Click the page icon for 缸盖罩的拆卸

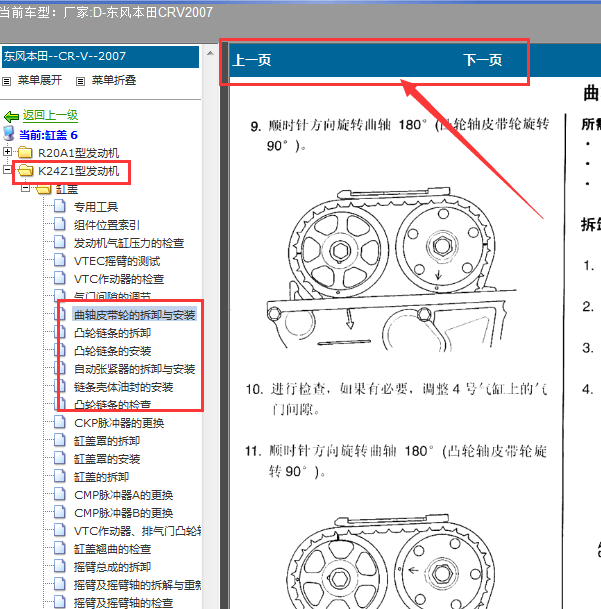[x=60, y=439]
